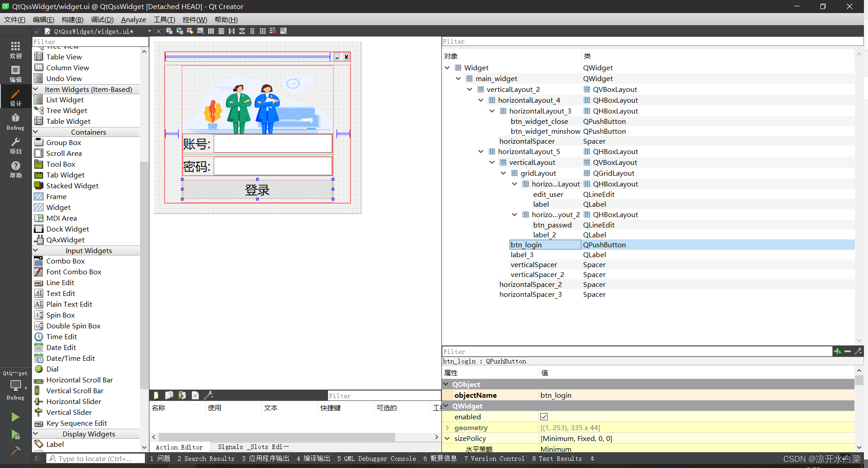Viewport: 868px width, 468px height.
Task: Open 帮助 (Help) mode in sidebar
Action: click(15, 169)
